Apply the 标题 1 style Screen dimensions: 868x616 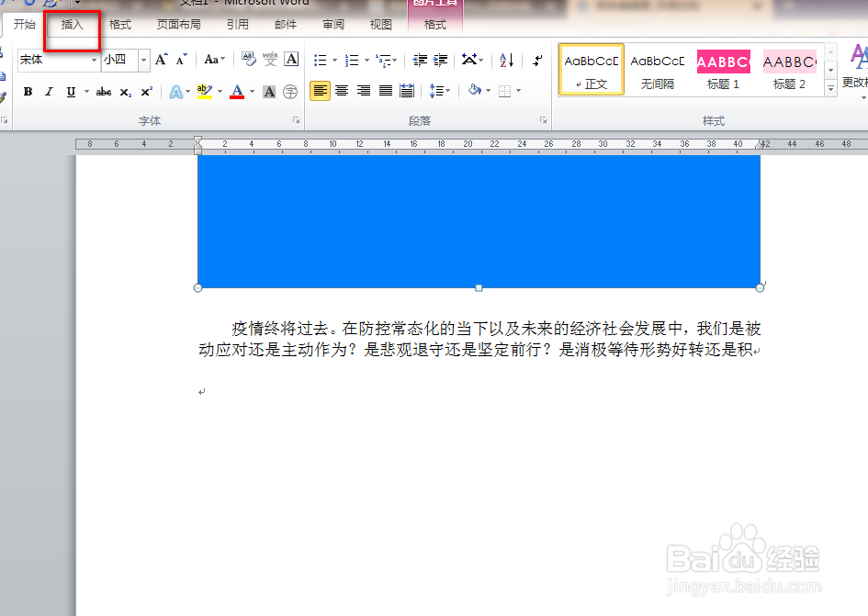click(x=723, y=71)
